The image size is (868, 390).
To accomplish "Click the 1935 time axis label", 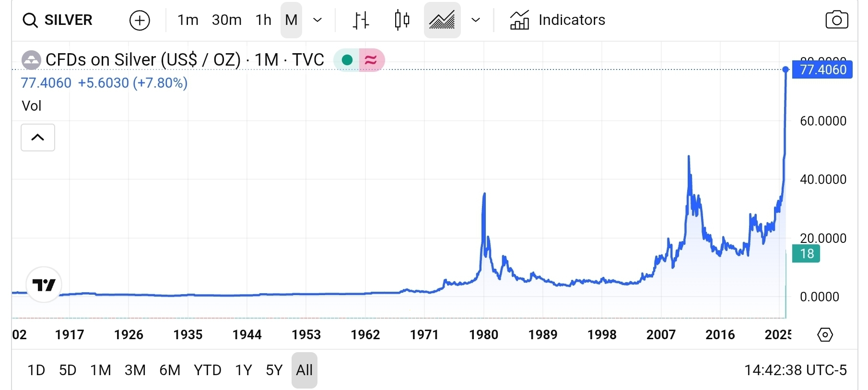I will 188,334.
